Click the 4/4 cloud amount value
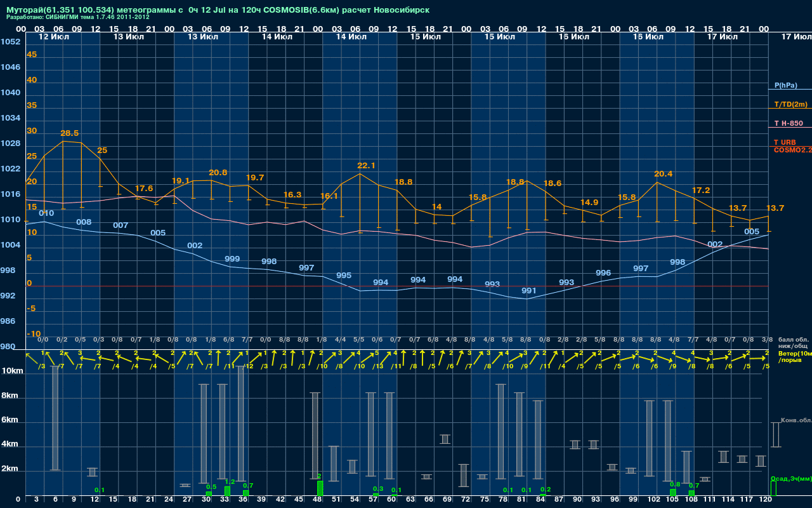Image resolution: width=812 pixels, height=508 pixels. tap(340, 340)
